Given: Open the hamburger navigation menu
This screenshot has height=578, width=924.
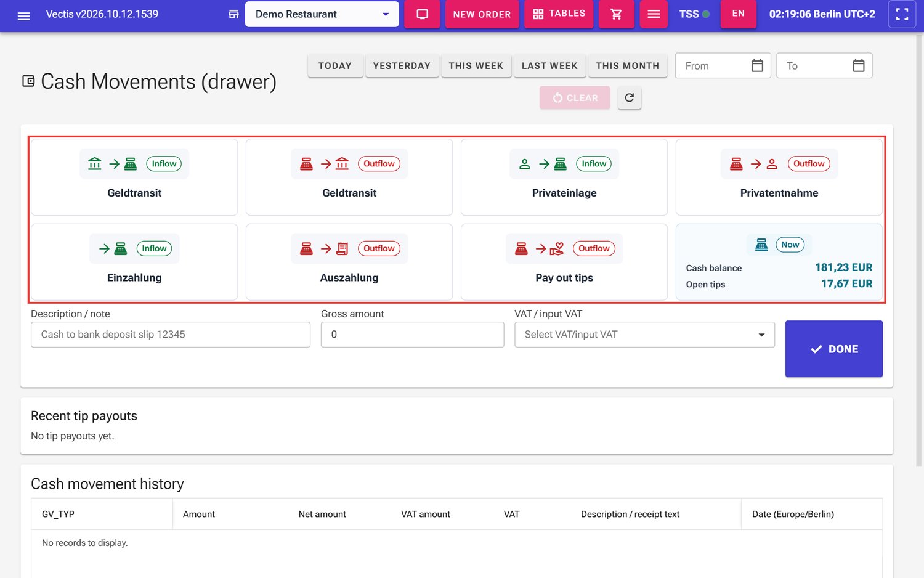Looking at the screenshot, I should [23, 15].
